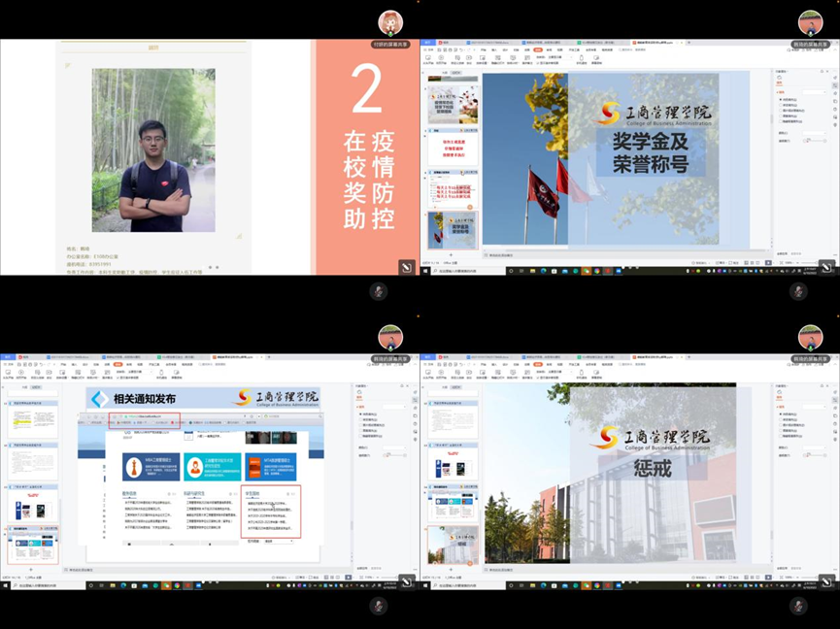
Task: Open Slideshow Settings icon in 奖学金及荣誉称号 window
Action: 483,57
